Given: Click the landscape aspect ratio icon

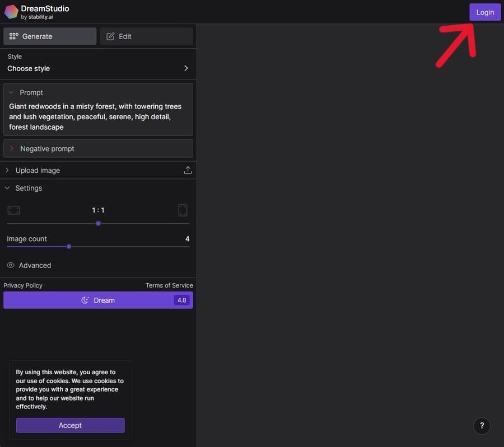Looking at the screenshot, I should [14, 210].
